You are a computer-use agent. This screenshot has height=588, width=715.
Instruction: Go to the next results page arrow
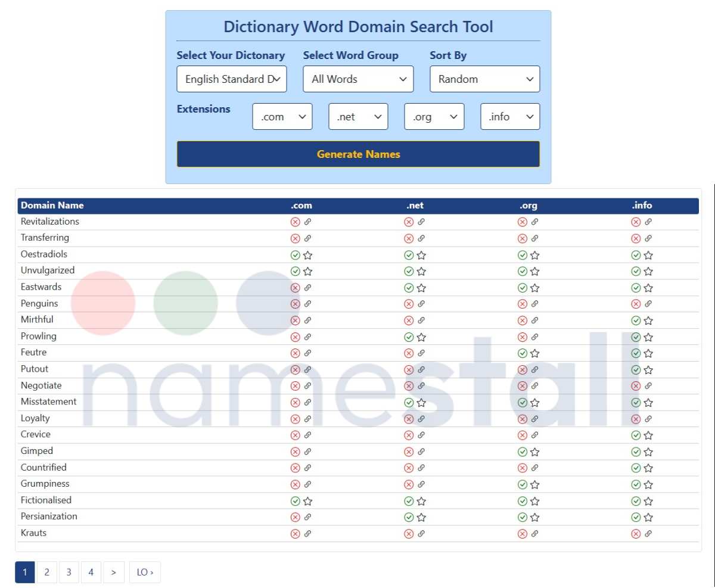114,572
